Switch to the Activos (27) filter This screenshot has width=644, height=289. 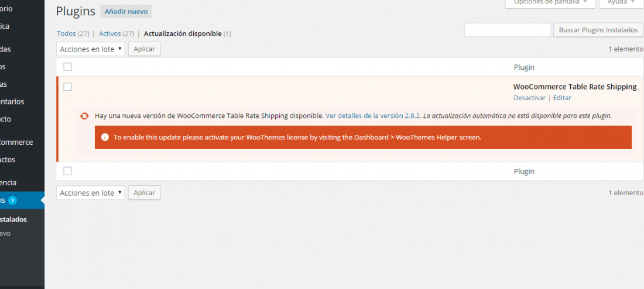[x=117, y=34]
